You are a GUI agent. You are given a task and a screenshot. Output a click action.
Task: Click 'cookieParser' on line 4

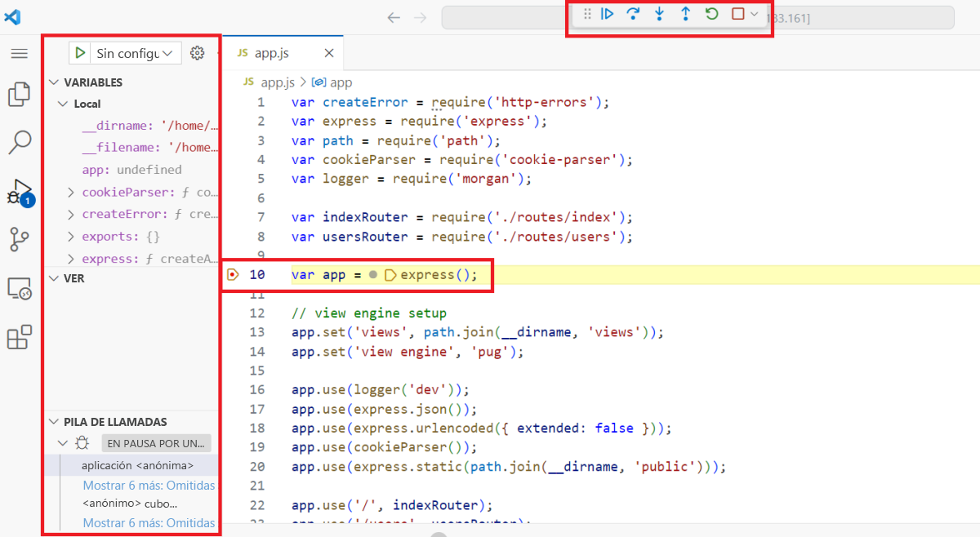tap(369, 160)
